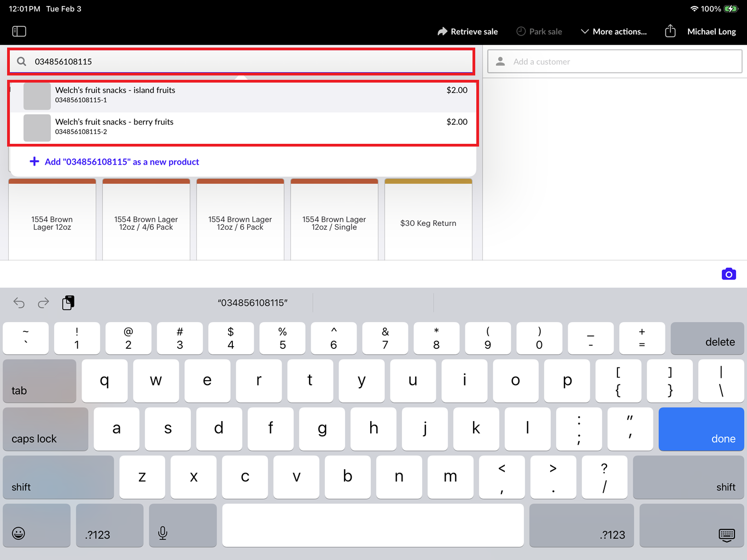Viewport: 747px width, 560px height.
Task: Tap the number 1 key
Action: (77, 339)
